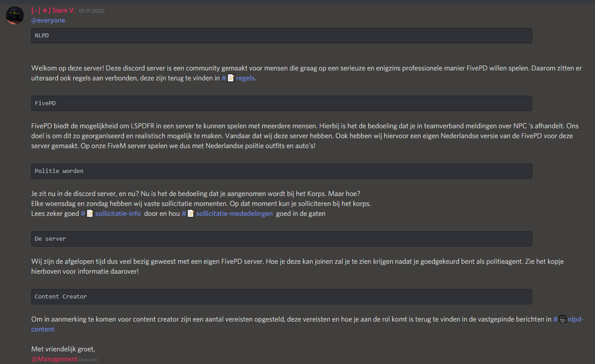
Task: Click the 01-11-2020 message timestamp
Action: (x=92, y=11)
